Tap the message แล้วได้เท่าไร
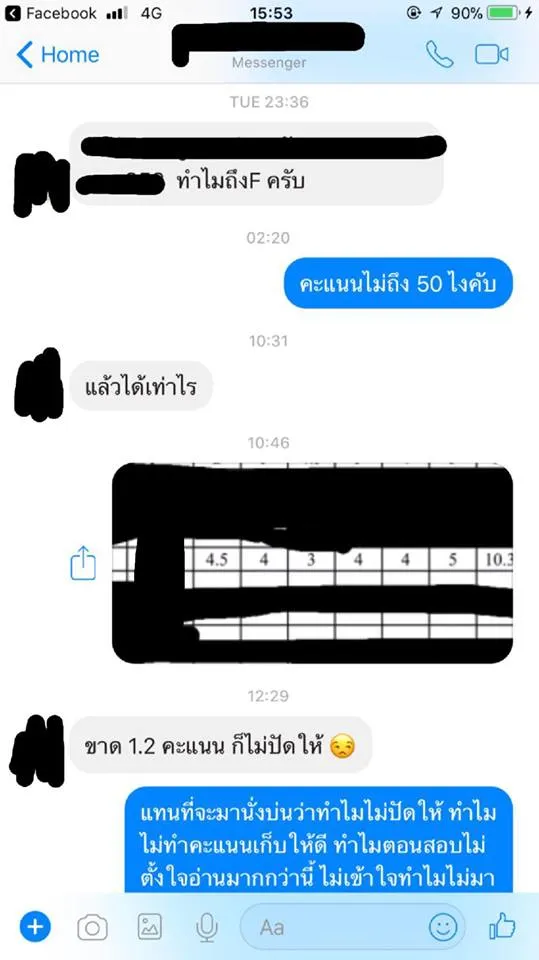This screenshot has height=960, width=539. (x=141, y=386)
